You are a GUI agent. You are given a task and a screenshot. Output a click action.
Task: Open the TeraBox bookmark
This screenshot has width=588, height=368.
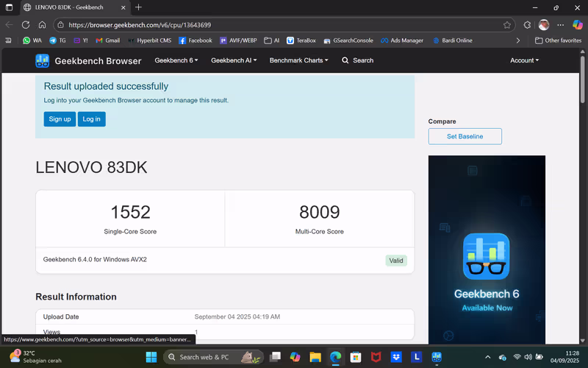(x=301, y=40)
